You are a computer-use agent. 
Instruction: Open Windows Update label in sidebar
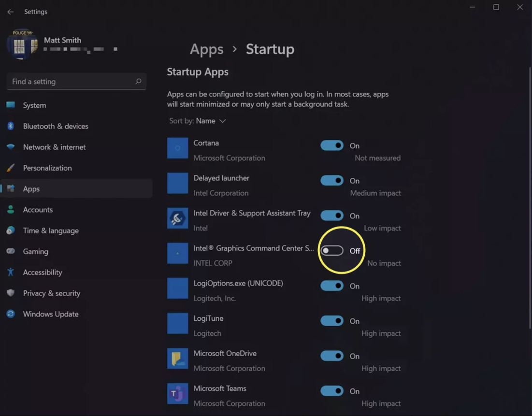(51, 314)
